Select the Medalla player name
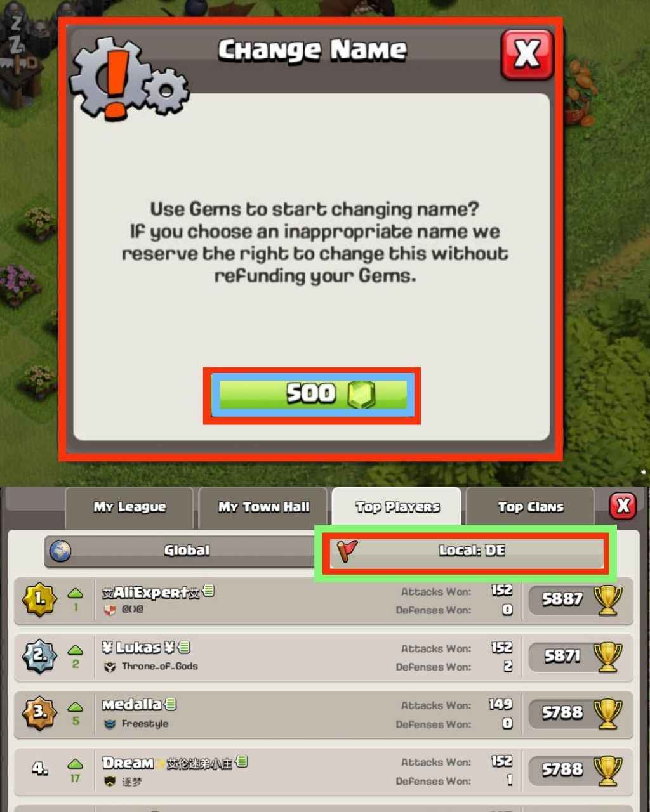Image resolution: width=650 pixels, height=812 pixels. coord(132,704)
